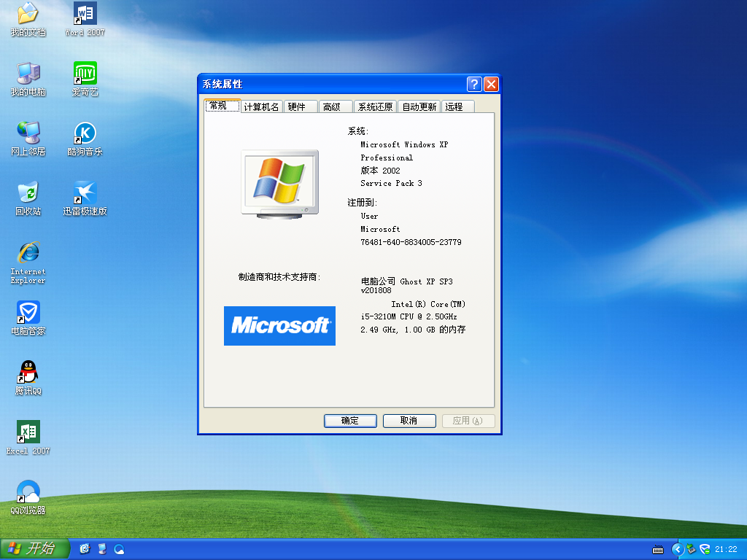Viewport: 747px width, 560px height.
Task: Select the 我的电脑 desktop icon
Action: (28, 79)
